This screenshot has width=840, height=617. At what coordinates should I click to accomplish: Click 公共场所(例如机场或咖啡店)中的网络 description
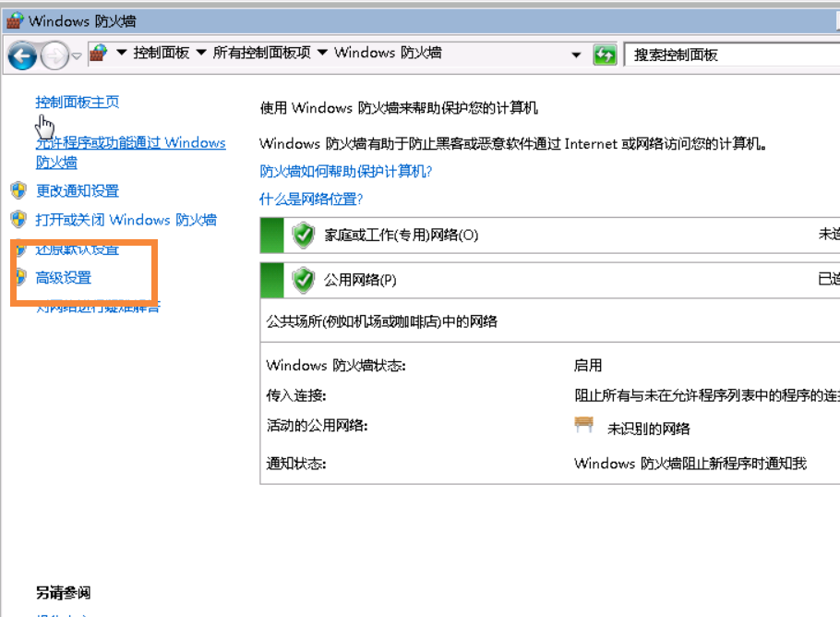[x=382, y=321]
